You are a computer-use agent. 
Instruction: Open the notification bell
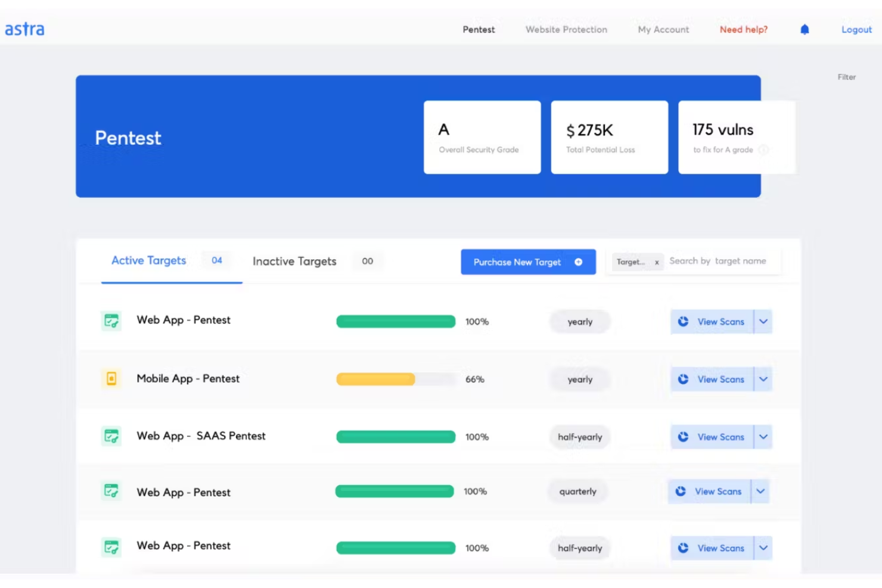click(x=804, y=29)
